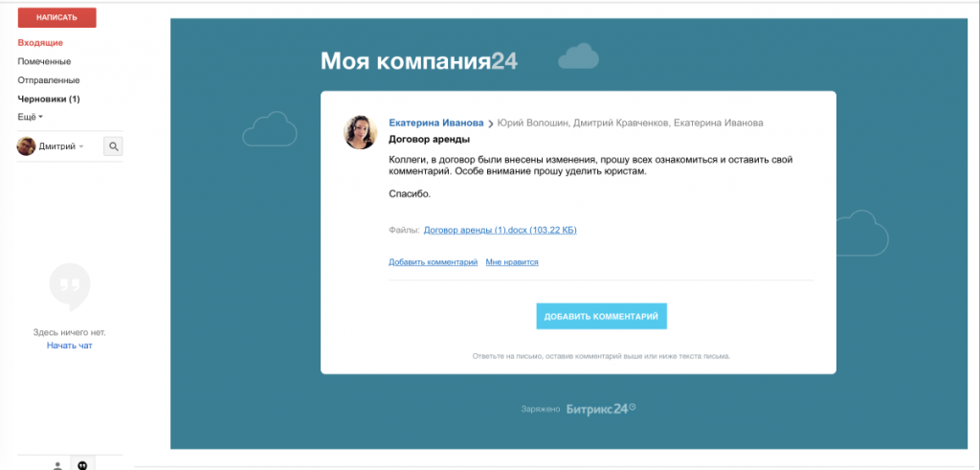Click the Hangouts quote bubble icon
Image resolution: width=980 pixels, height=470 pixels.
[x=69, y=287]
